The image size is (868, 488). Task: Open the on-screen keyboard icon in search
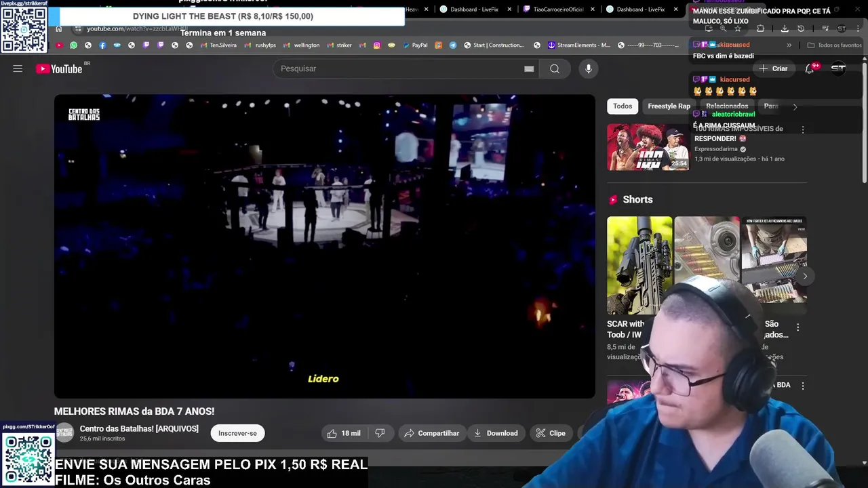pyautogui.click(x=529, y=68)
